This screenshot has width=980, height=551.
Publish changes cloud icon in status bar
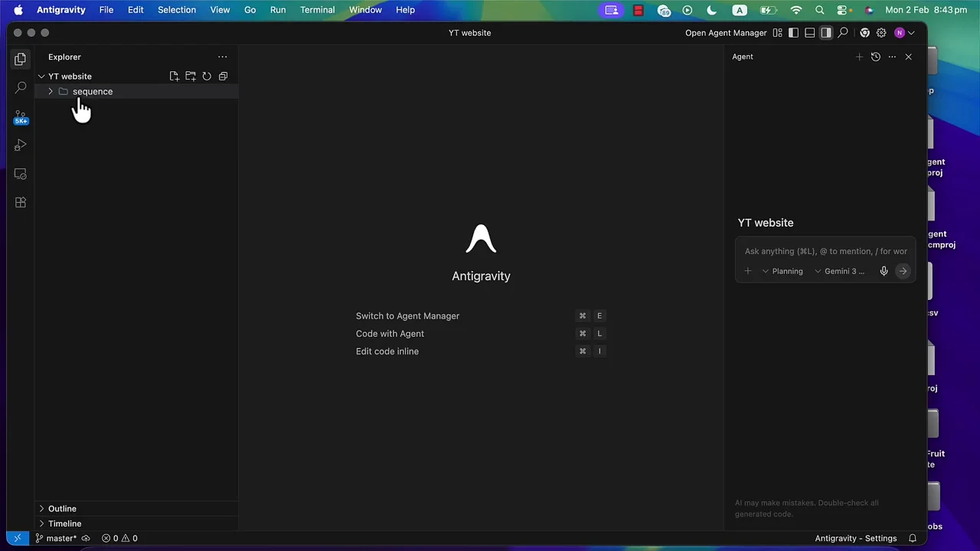pos(86,538)
